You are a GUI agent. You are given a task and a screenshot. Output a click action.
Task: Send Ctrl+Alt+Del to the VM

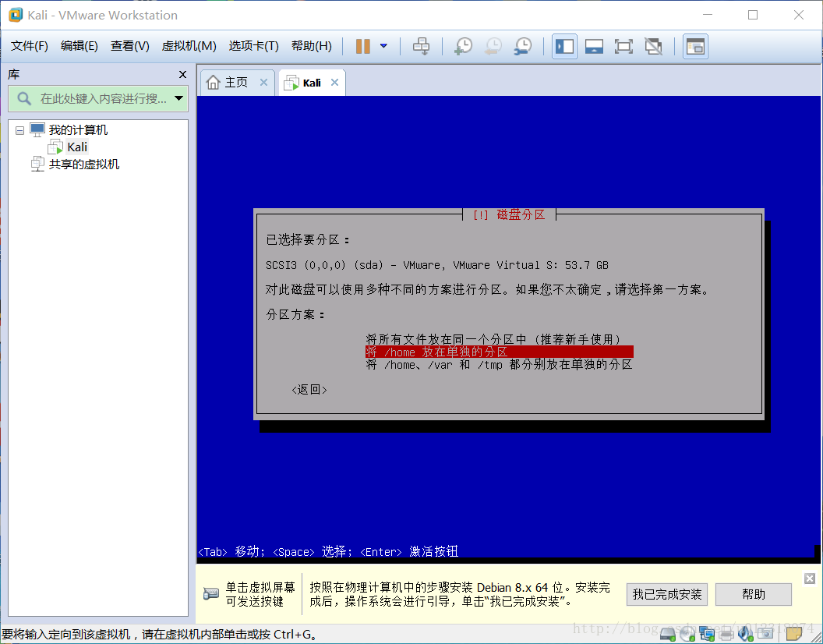point(421,46)
